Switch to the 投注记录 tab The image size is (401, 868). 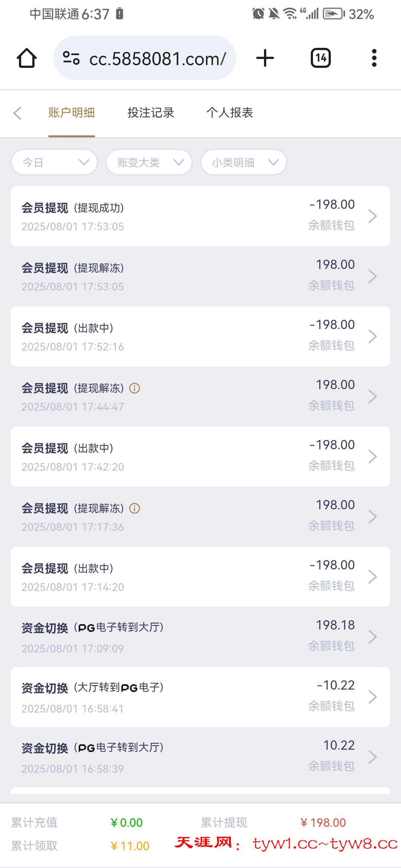click(151, 113)
